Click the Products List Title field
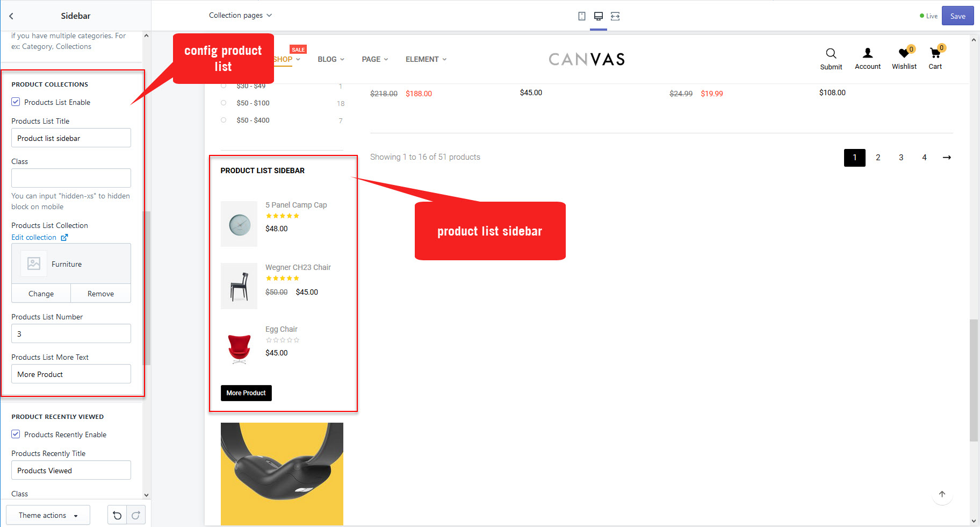The height and width of the screenshot is (527, 980). 71,138
